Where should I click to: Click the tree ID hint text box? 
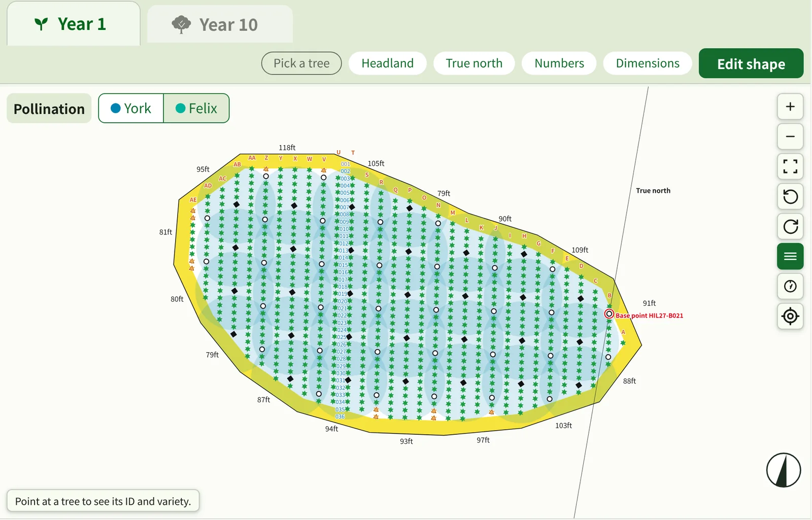[103, 501]
